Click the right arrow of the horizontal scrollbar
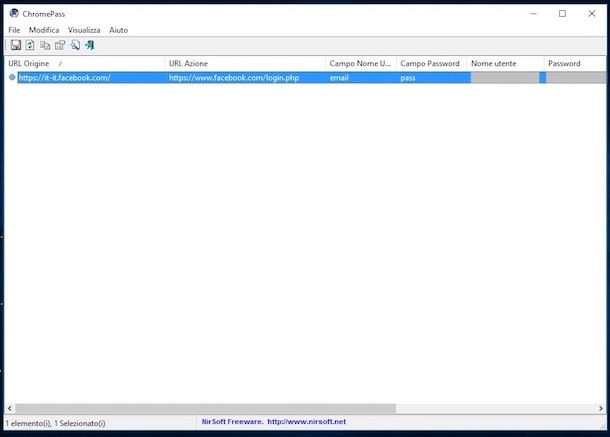610x437 pixels. [601, 408]
